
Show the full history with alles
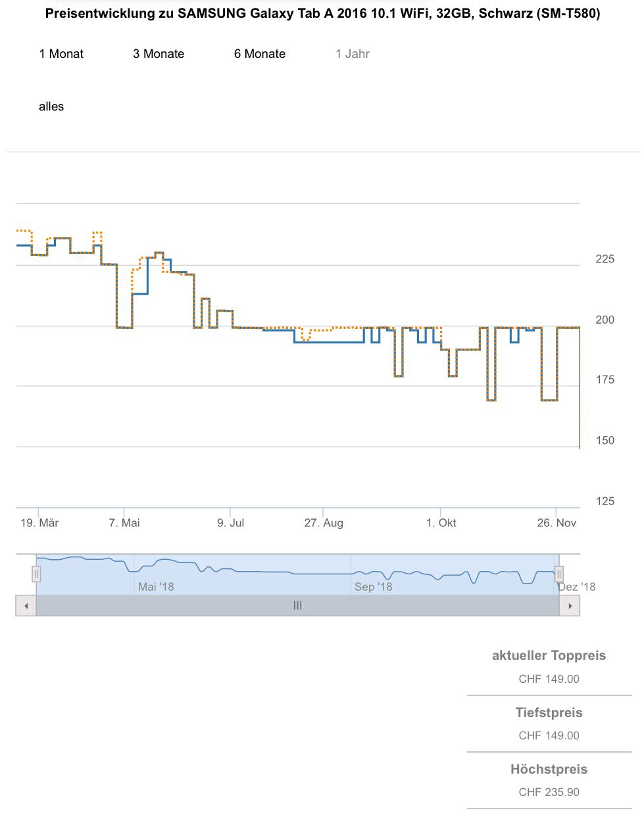[x=51, y=107]
